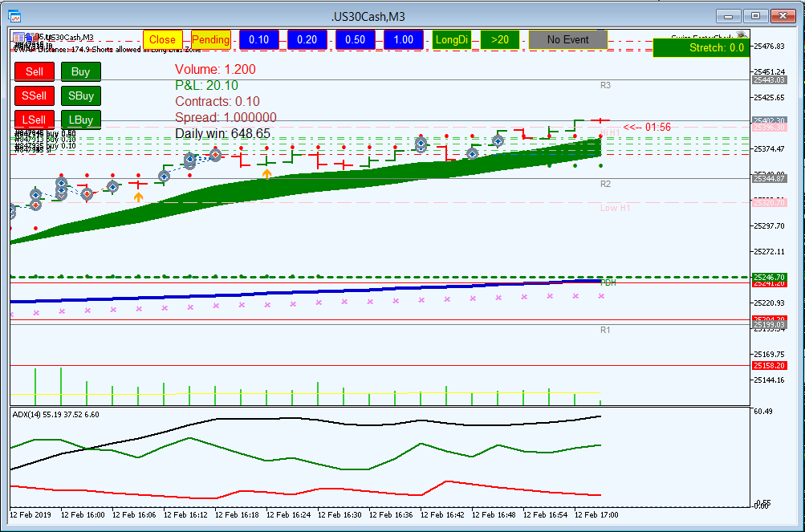Click the red 25158.20 price tag

(769, 366)
